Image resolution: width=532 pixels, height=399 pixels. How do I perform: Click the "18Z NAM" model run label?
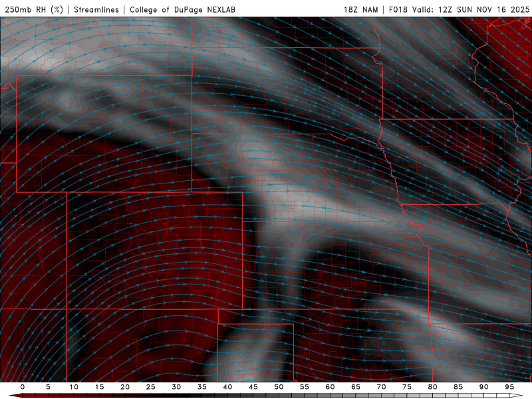361,10
